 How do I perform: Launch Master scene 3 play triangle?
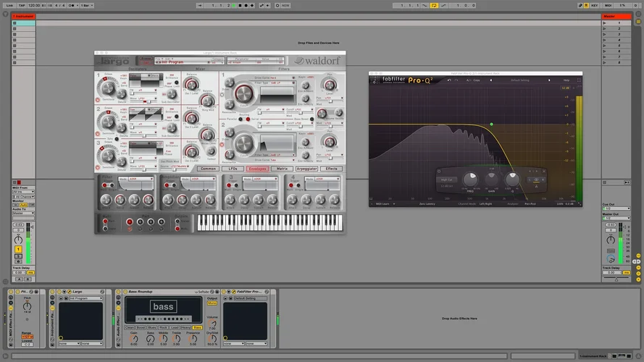(605, 35)
